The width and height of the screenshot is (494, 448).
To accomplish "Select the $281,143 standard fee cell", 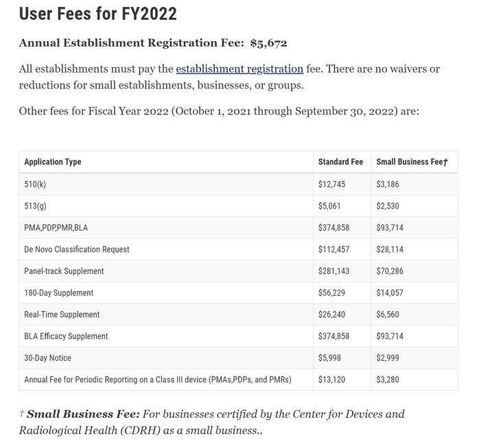I will 333,271.
